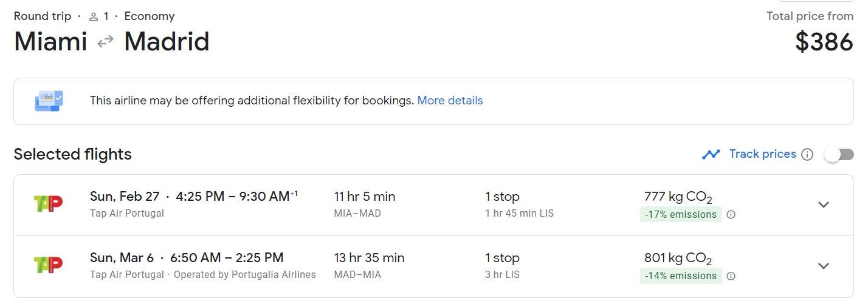Select the Sun, Mar 6 return time text
Image resolution: width=868 pixels, height=301 pixels.
point(186,258)
